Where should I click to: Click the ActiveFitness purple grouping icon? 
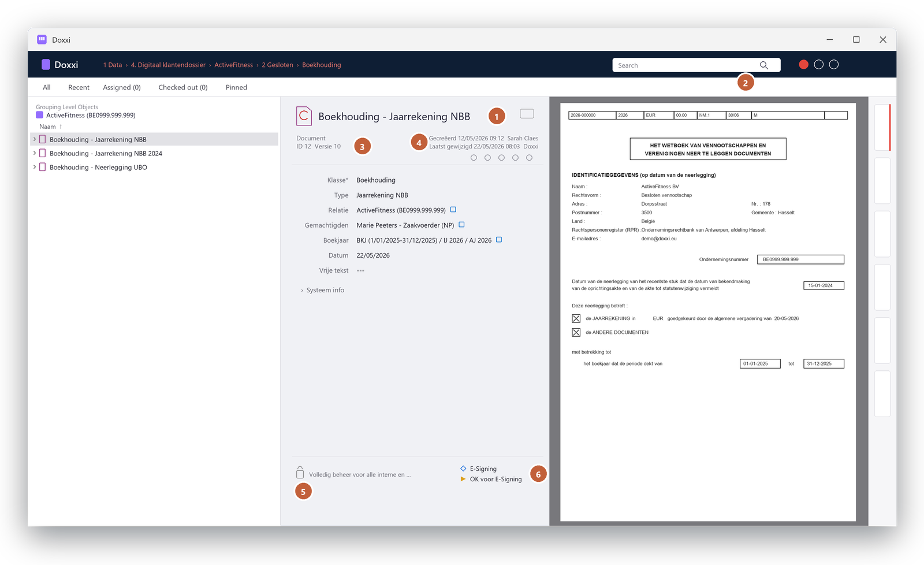[x=39, y=115]
